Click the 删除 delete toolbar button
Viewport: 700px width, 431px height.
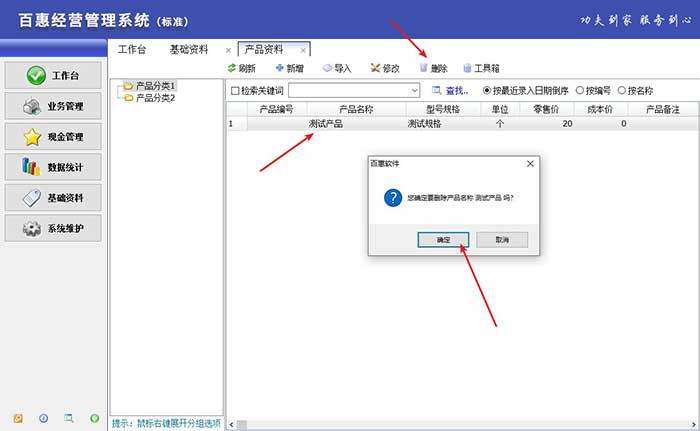(433, 68)
